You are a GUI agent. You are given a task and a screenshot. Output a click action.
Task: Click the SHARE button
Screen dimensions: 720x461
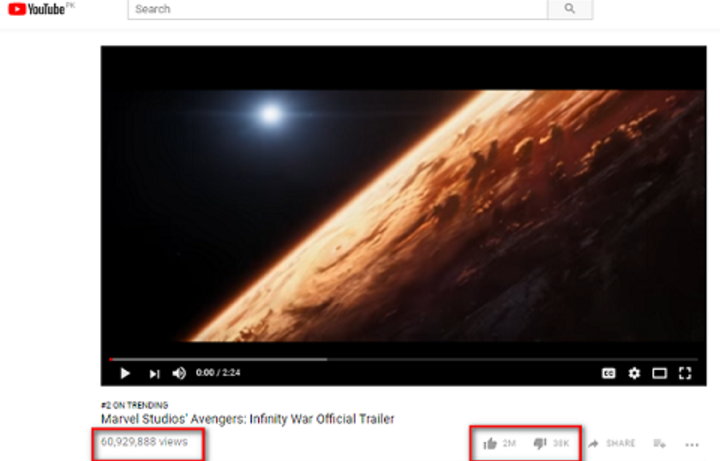[x=612, y=444]
